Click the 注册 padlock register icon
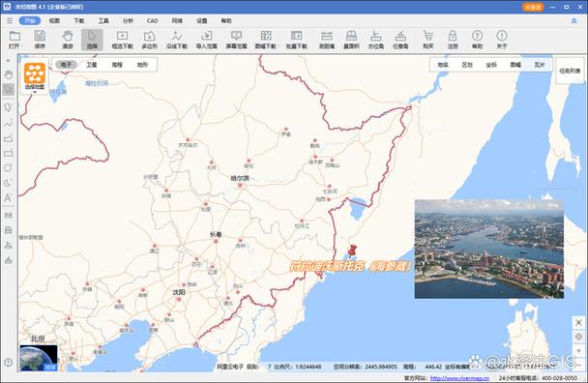Screen dimensions: 588x383 click(453, 36)
